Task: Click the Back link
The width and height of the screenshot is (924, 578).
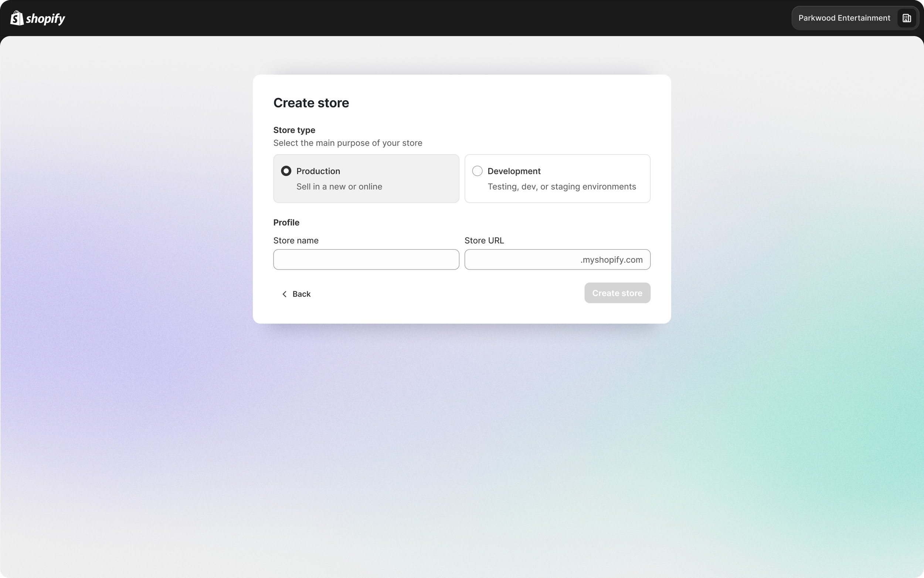Action: tap(301, 294)
